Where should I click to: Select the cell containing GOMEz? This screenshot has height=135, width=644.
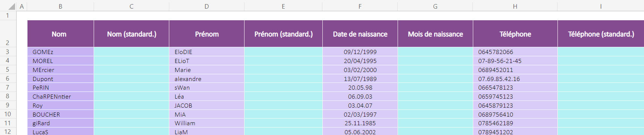61,52
